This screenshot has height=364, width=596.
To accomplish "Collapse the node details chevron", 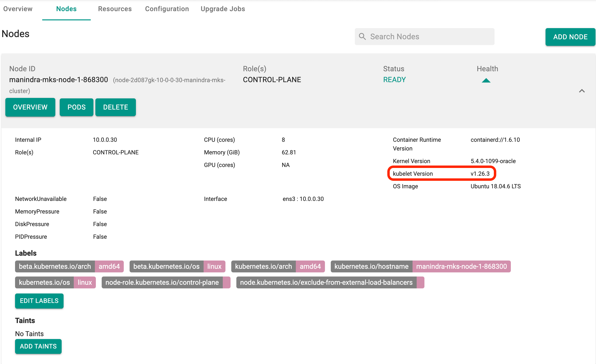I will (582, 91).
